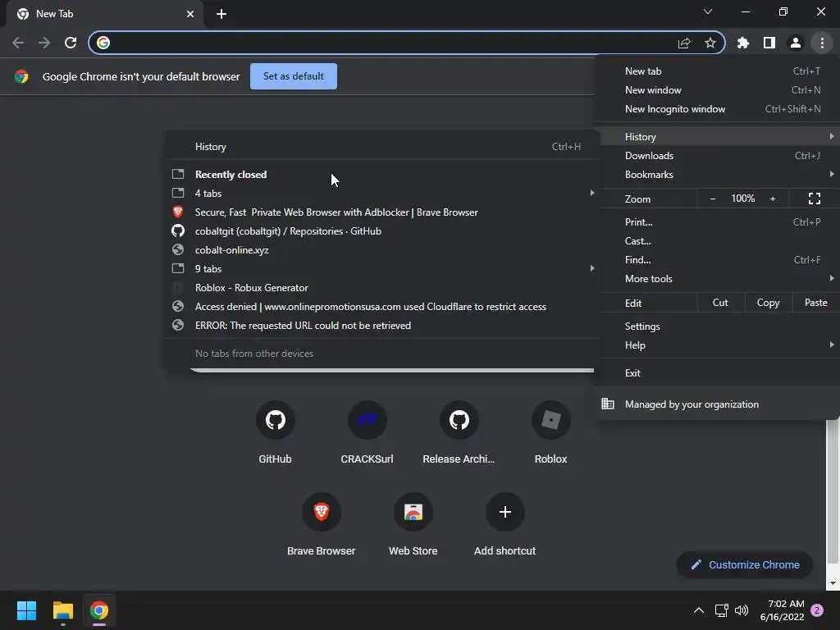Open Windows Start menu
The width and height of the screenshot is (840, 630).
pyautogui.click(x=26, y=610)
